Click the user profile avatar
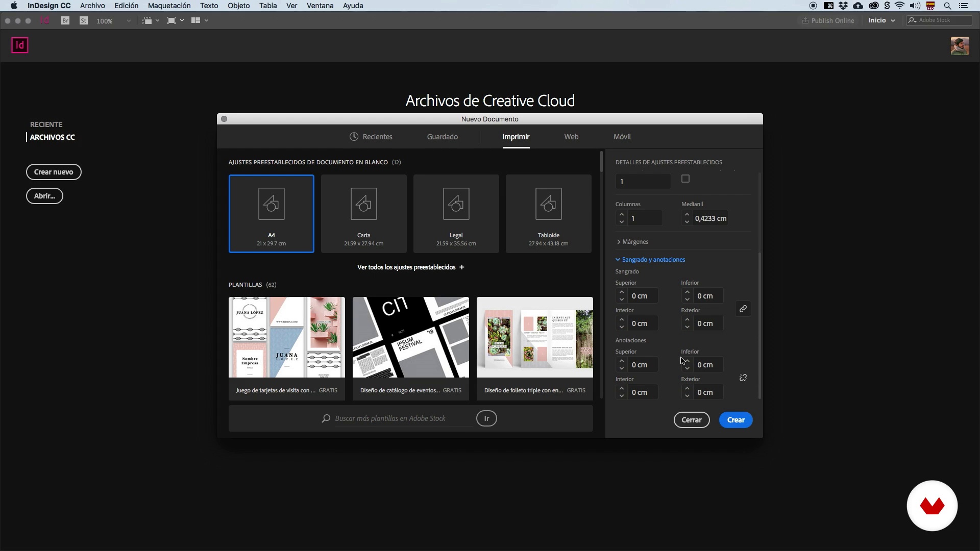This screenshot has width=980, height=551. point(960,46)
